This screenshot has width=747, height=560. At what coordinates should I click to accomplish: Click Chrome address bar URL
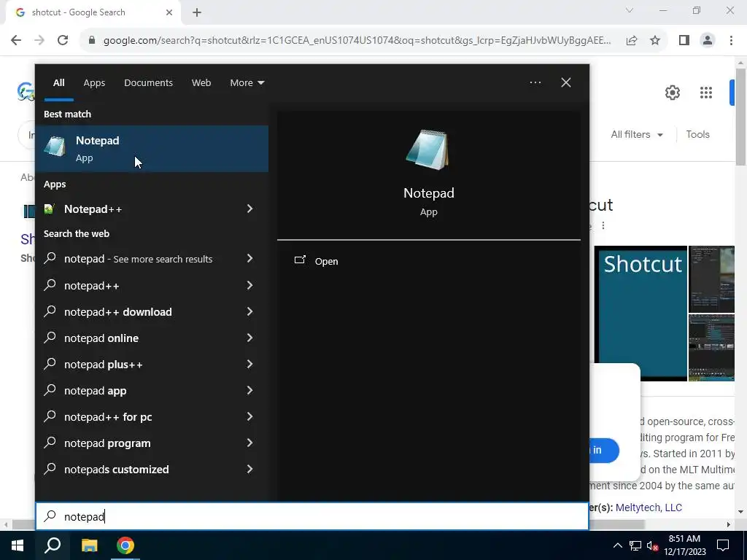point(356,41)
